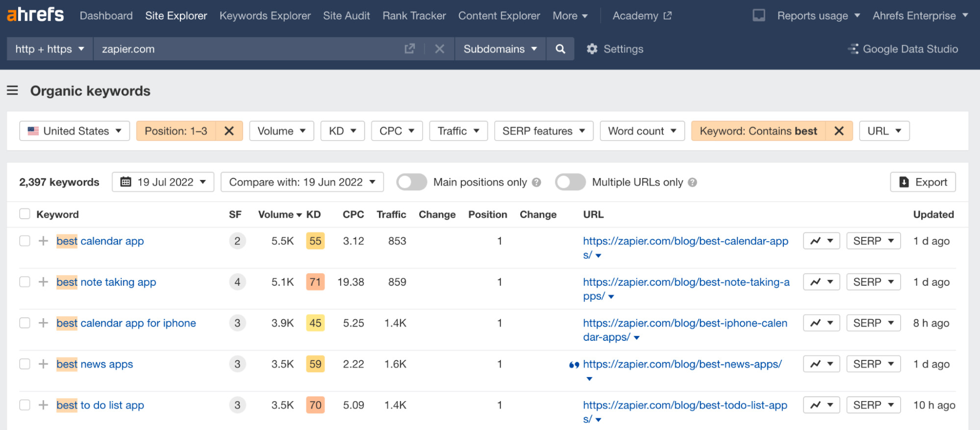Image resolution: width=980 pixels, height=430 pixels.
Task: Click the Export button
Action: [x=923, y=182]
